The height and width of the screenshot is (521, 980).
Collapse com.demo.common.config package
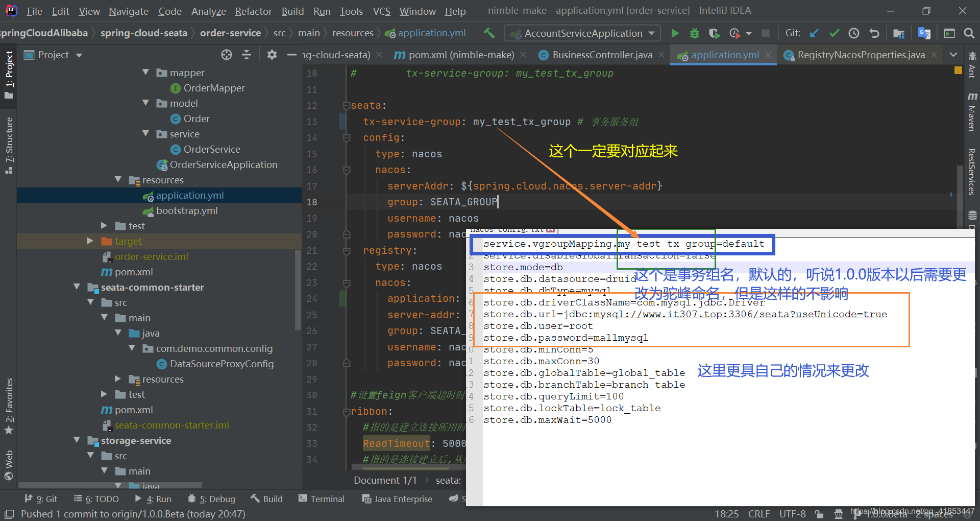(132, 348)
